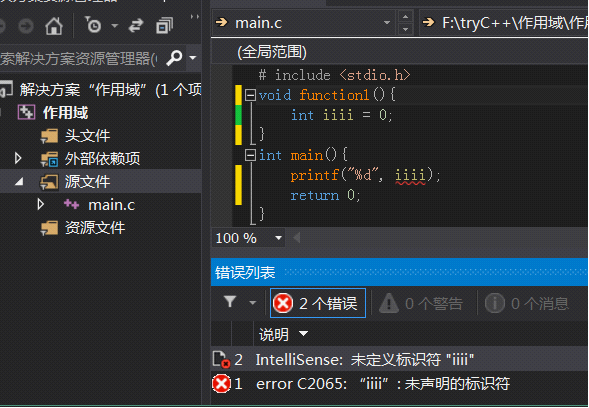This screenshot has width=589, height=408.
Task: Collapse the function1 code block
Action: point(250,95)
